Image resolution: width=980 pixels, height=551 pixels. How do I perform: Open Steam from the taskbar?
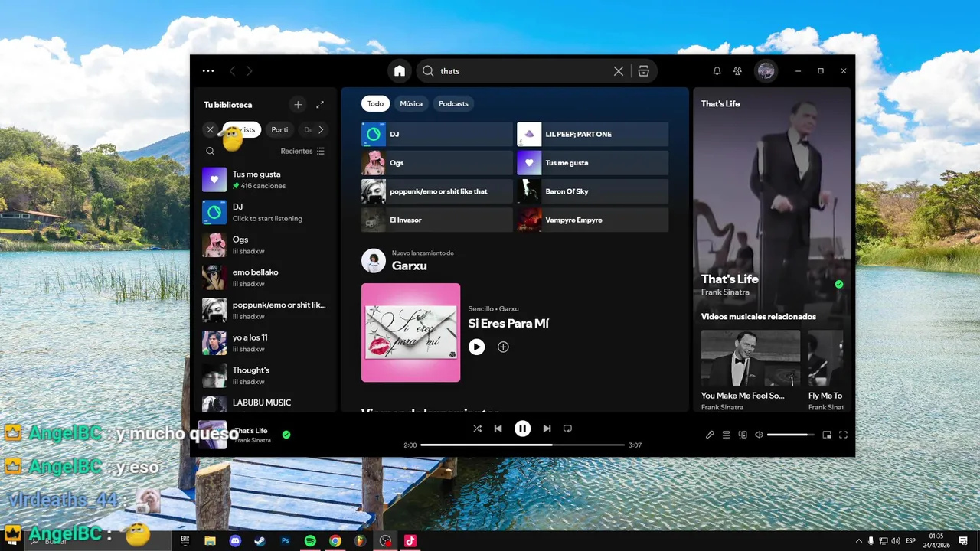coord(260,540)
